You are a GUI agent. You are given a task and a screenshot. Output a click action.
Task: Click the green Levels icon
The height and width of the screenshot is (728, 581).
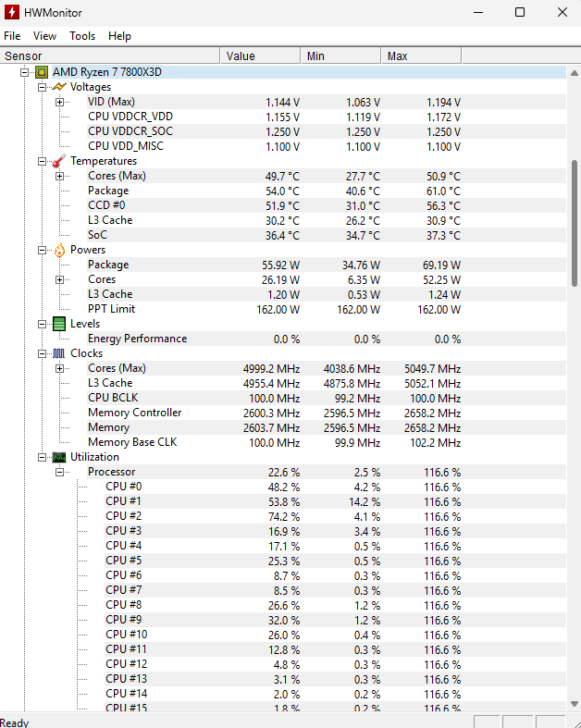(x=59, y=324)
